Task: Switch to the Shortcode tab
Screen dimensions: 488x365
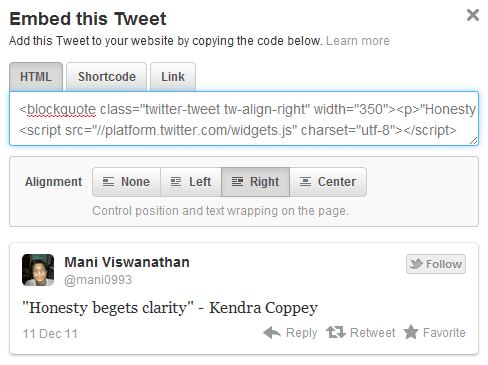Action: coord(107,77)
